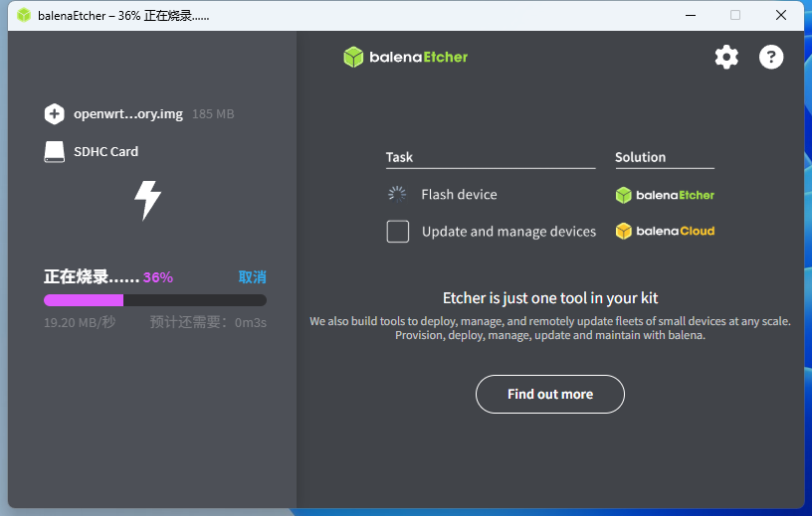Click the SDHC Card drive icon
The width and height of the screenshot is (812, 516).
coord(55,152)
